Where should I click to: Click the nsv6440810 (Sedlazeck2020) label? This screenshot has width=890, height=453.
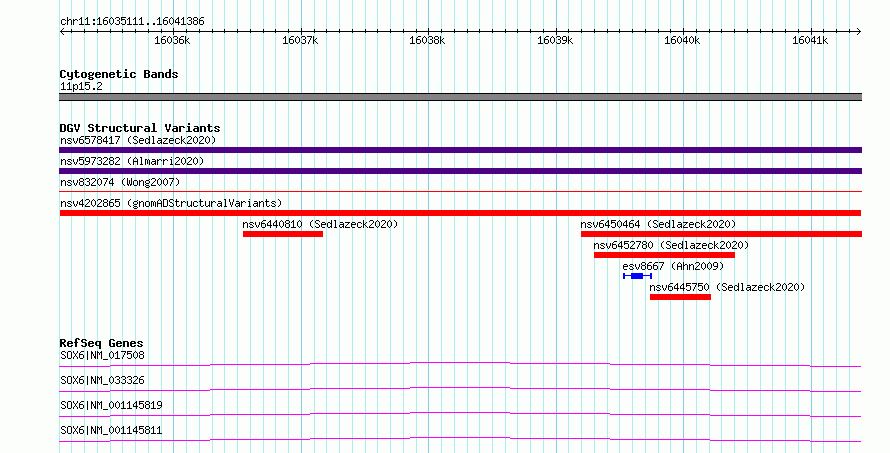[320, 224]
